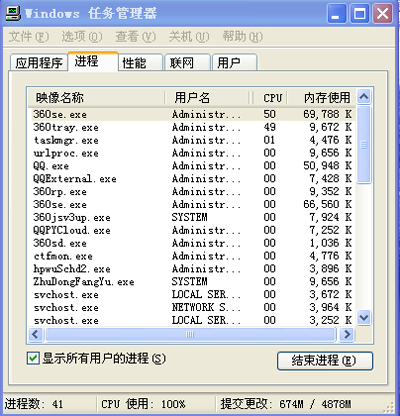
Task: Click the Task Manager title bar icon
Action: [x=13, y=13]
